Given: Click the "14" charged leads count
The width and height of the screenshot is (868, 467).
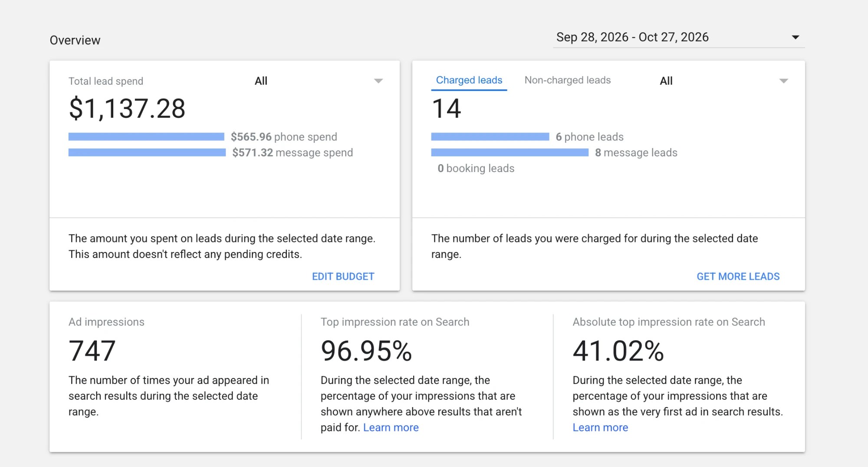Looking at the screenshot, I should point(447,109).
